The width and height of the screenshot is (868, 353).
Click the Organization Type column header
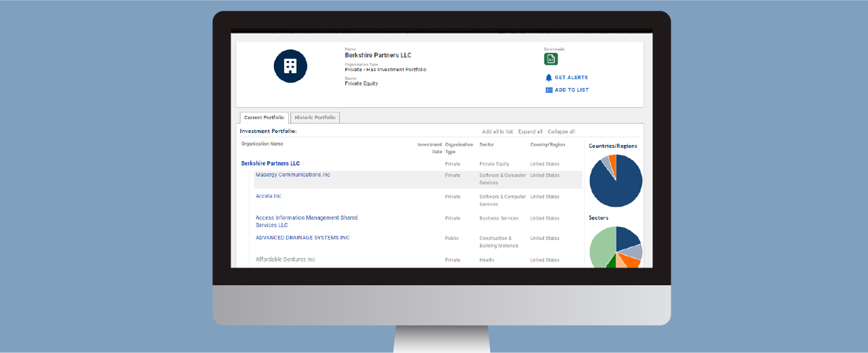click(459, 148)
